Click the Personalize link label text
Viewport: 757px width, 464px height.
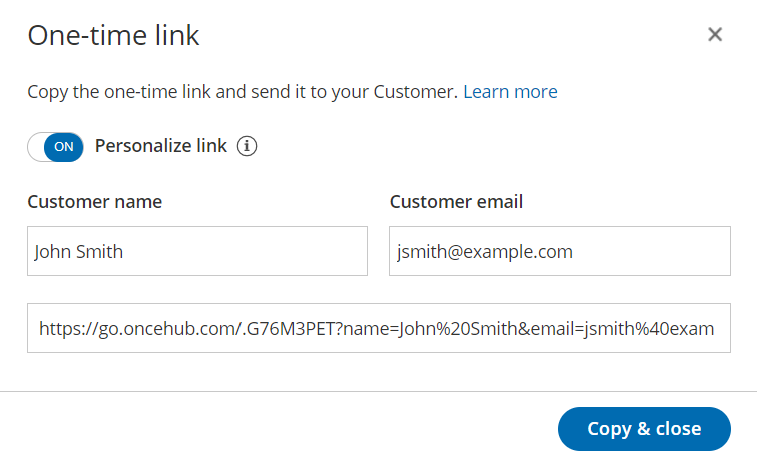click(161, 146)
